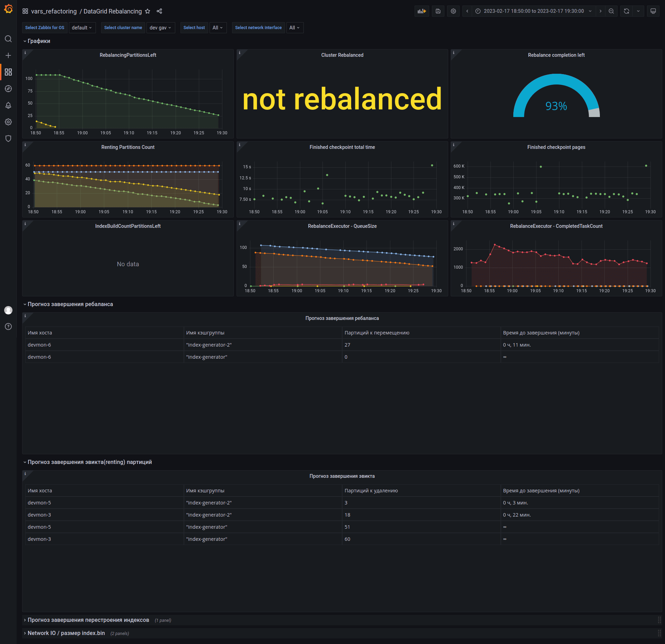Add a new panel to the dashboard
The image size is (665, 644).
(422, 11)
